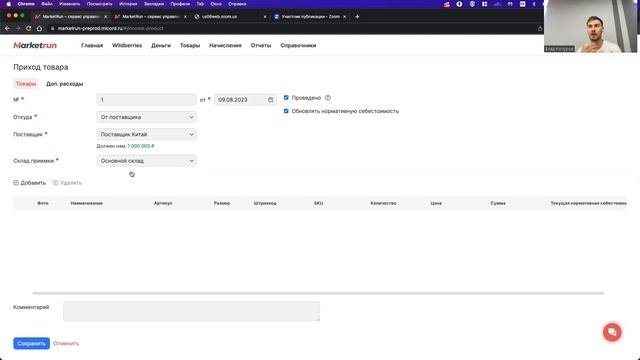
Task: Click the horizontal scrollbar under the table
Action: pos(318,293)
